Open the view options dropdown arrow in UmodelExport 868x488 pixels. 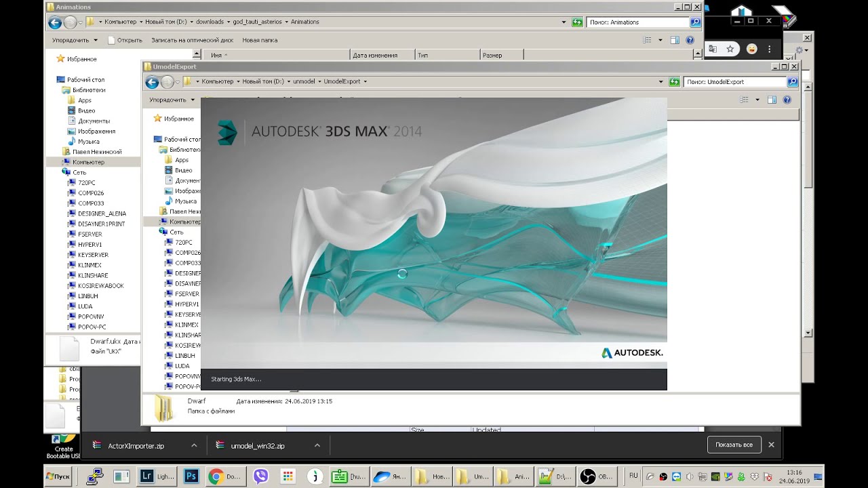coord(757,100)
